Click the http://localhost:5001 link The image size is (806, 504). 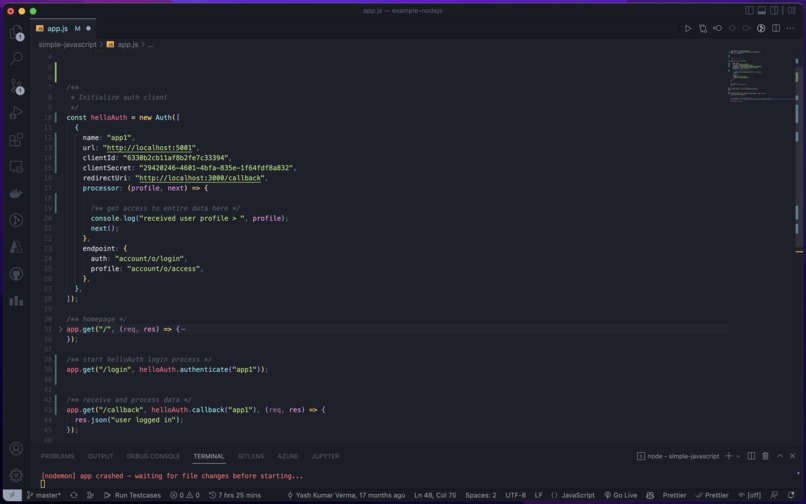point(150,148)
